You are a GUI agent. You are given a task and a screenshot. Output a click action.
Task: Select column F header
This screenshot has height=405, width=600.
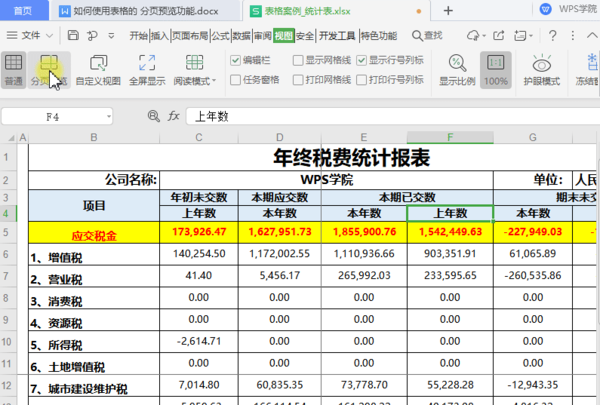[x=450, y=137]
